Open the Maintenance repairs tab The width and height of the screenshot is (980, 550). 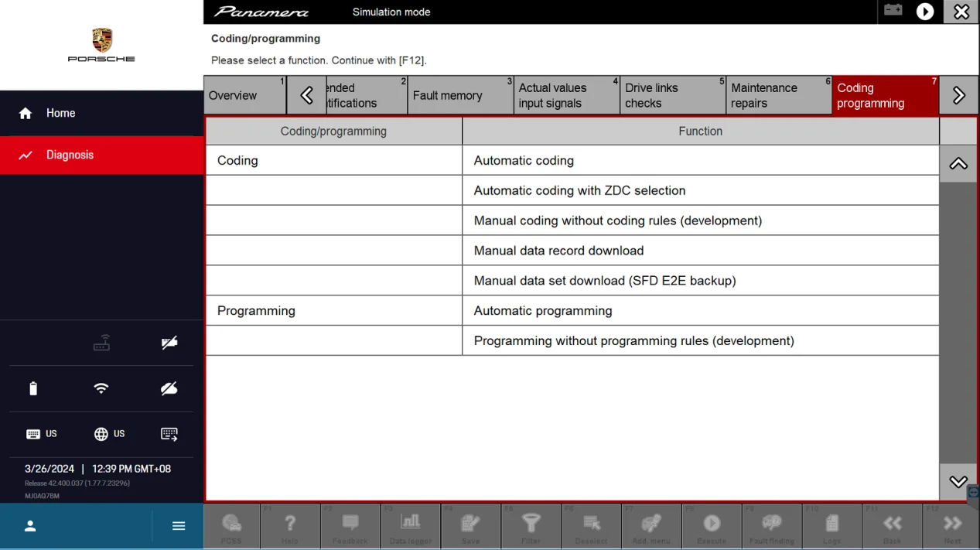pos(778,96)
